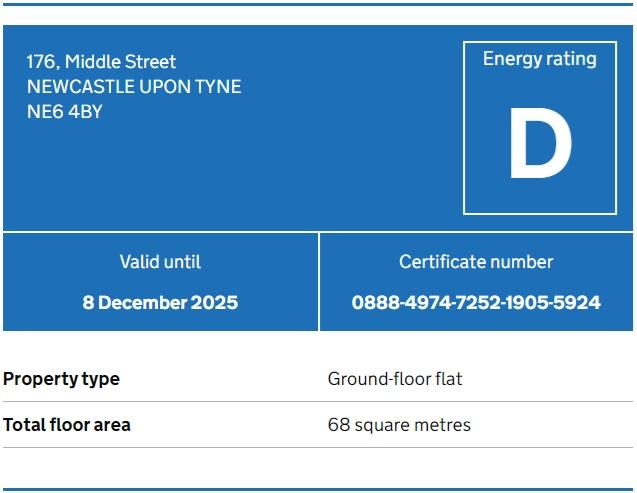Click the white-bordered energy rating box
The height and width of the screenshot is (493, 637).
pos(540,128)
